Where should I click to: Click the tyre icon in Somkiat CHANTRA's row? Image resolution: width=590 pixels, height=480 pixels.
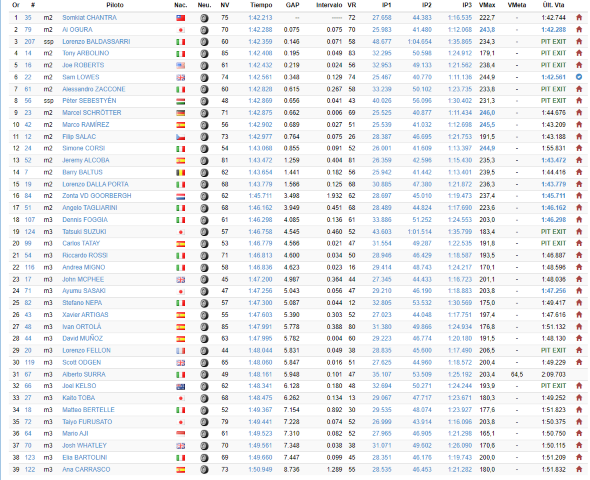[x=204, y=18]
